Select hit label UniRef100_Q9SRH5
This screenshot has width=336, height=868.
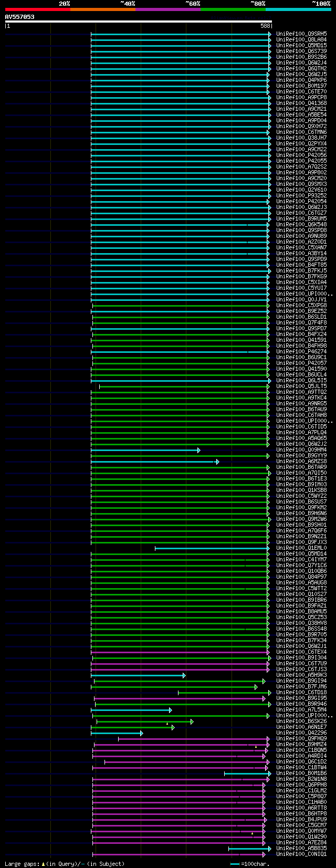point(301,34)
